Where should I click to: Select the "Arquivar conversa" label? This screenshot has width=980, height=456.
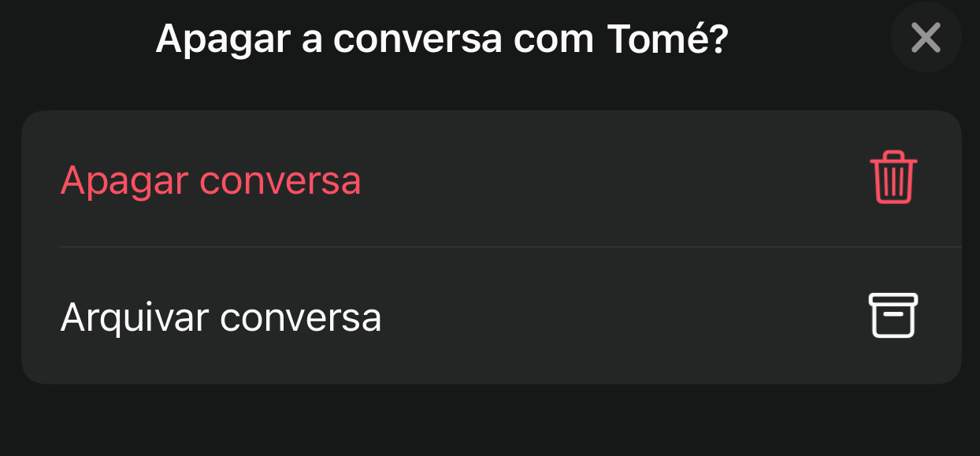(x=221, y=317)
